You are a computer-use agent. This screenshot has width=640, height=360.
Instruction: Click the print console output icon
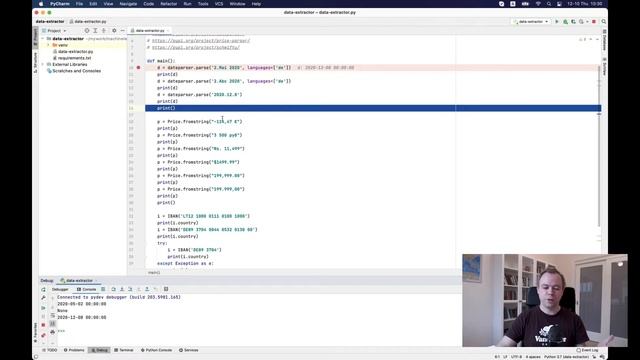[52, 332]
